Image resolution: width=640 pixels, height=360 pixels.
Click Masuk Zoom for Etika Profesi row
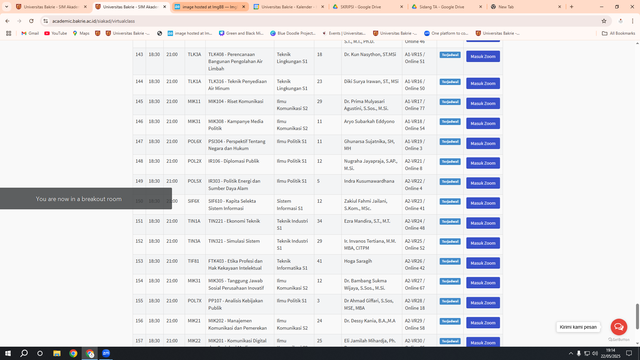pyautogui.click(x=483, y=263)
